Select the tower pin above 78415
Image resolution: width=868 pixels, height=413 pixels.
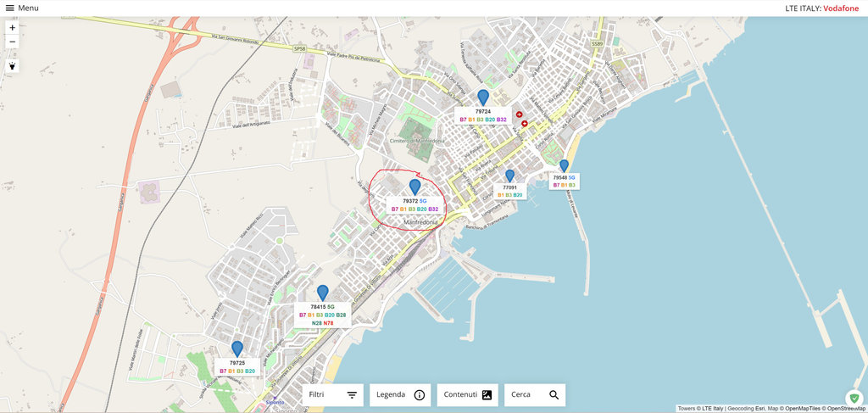(323, 293)
